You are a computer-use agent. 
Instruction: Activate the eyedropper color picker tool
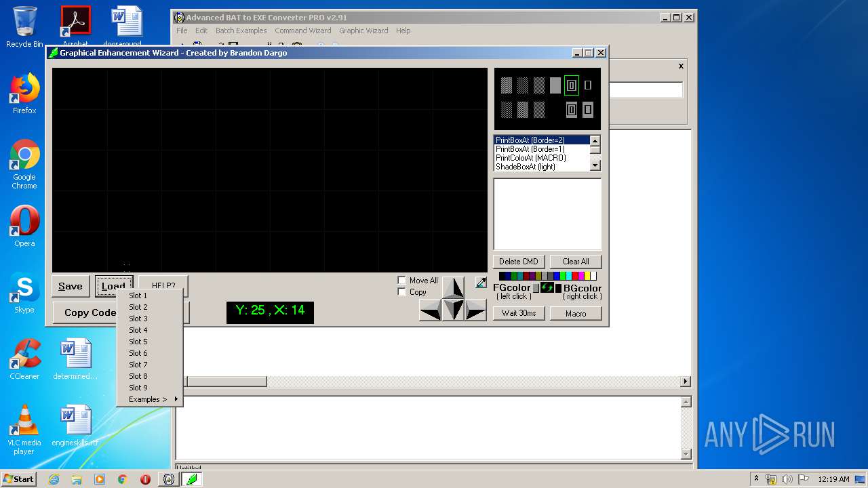[481, 283]
